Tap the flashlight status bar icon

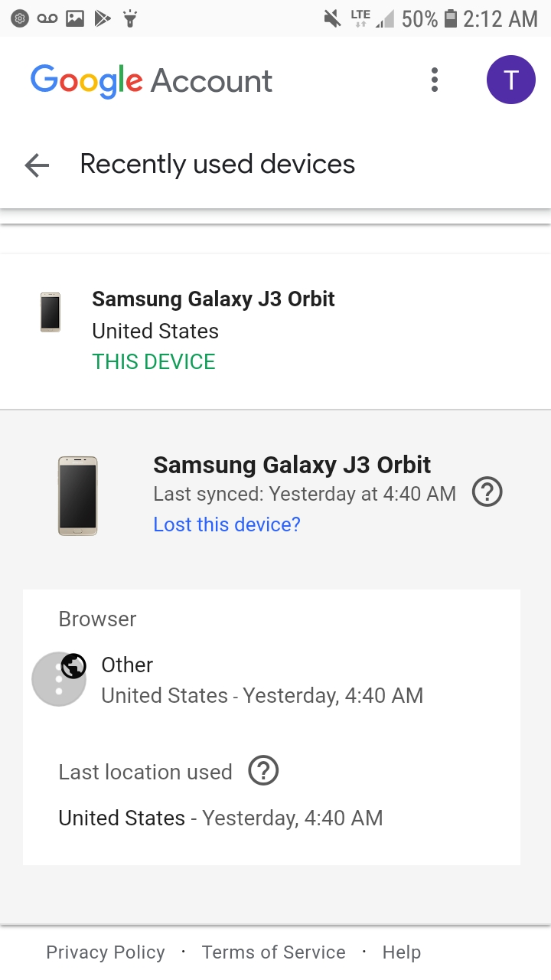(x=130, y=18)
